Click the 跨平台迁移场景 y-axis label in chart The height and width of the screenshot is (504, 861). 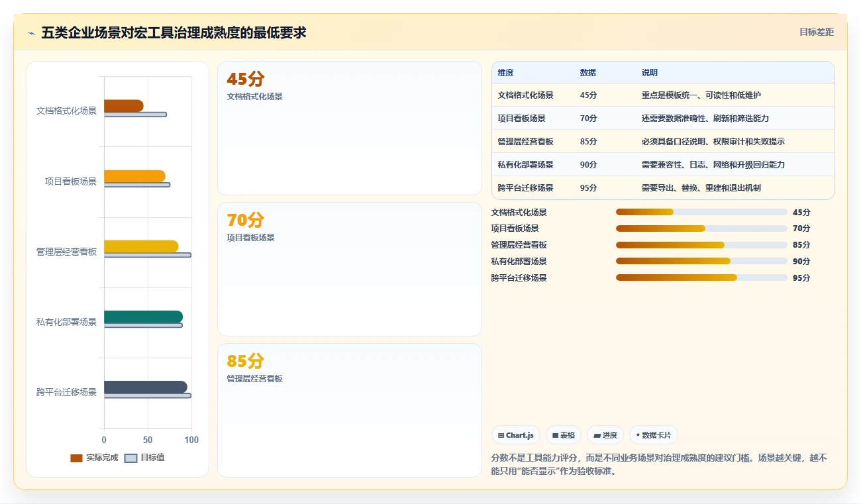coord(66,392)
